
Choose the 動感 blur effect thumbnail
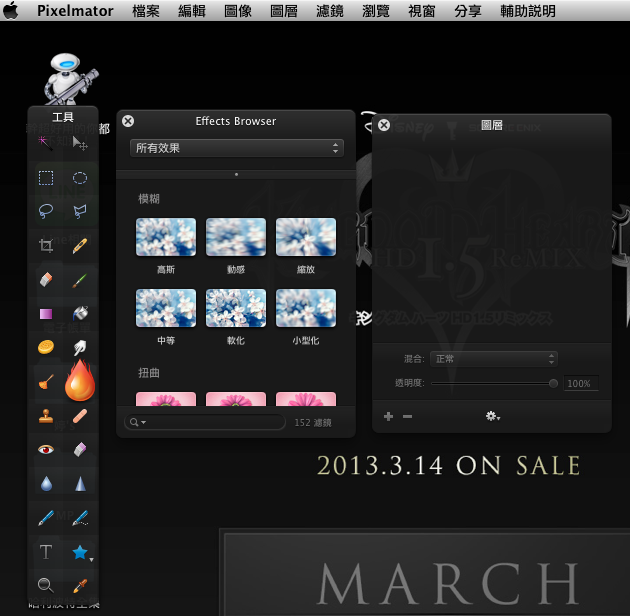tap(236, 237)
